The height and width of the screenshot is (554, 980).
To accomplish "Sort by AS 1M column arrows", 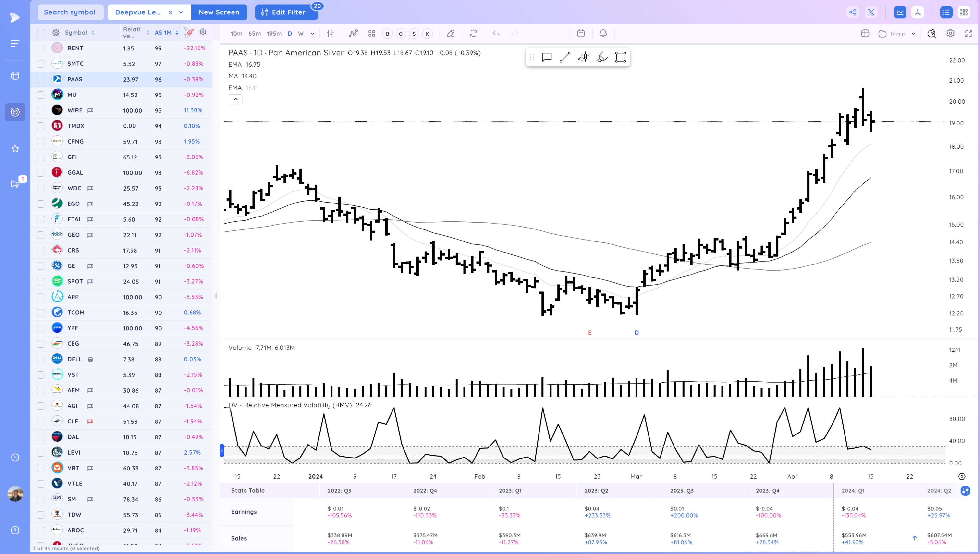I will [x=177, y=33].
